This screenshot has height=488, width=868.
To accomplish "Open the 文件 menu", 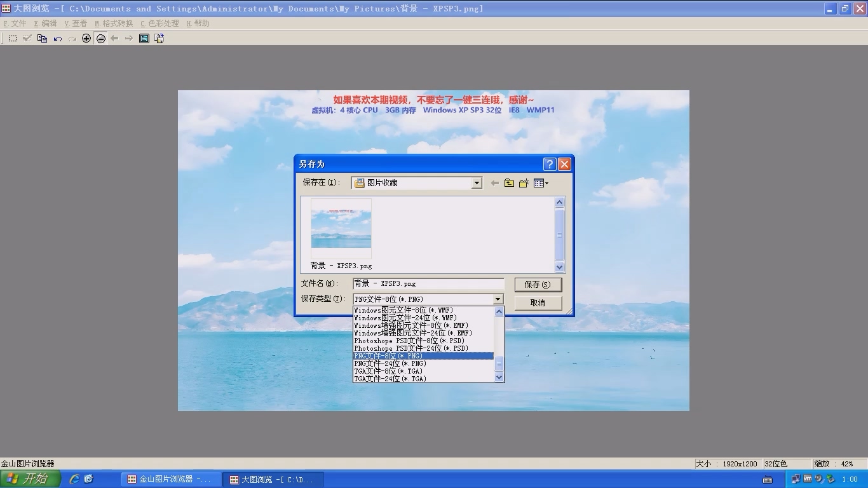I will tap(15, 24).
